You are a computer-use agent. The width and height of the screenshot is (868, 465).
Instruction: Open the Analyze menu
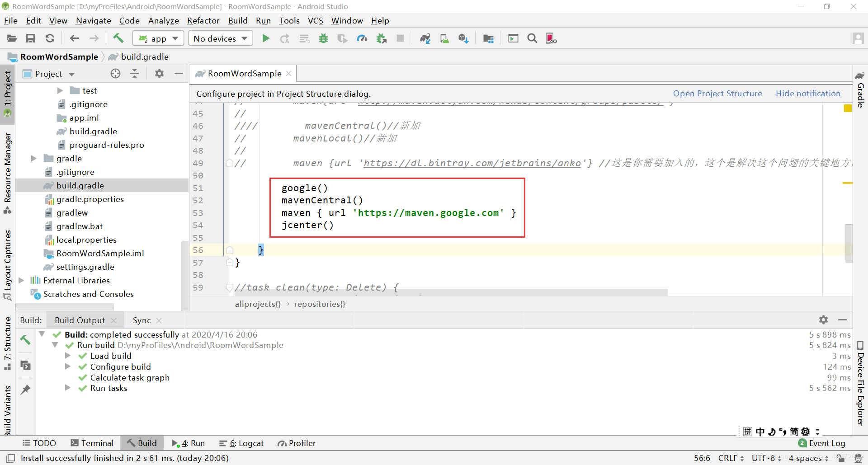pos(163,21)
